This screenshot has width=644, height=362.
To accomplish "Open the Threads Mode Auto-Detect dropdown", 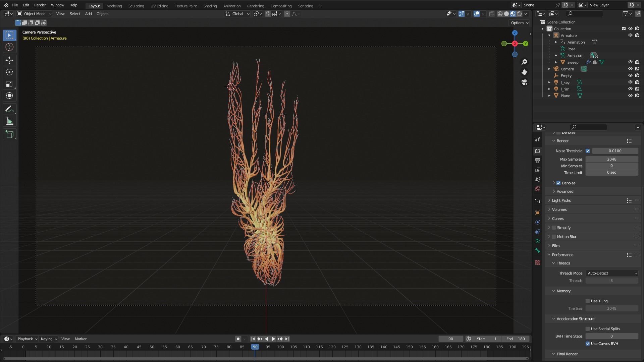I will [612, 273].
